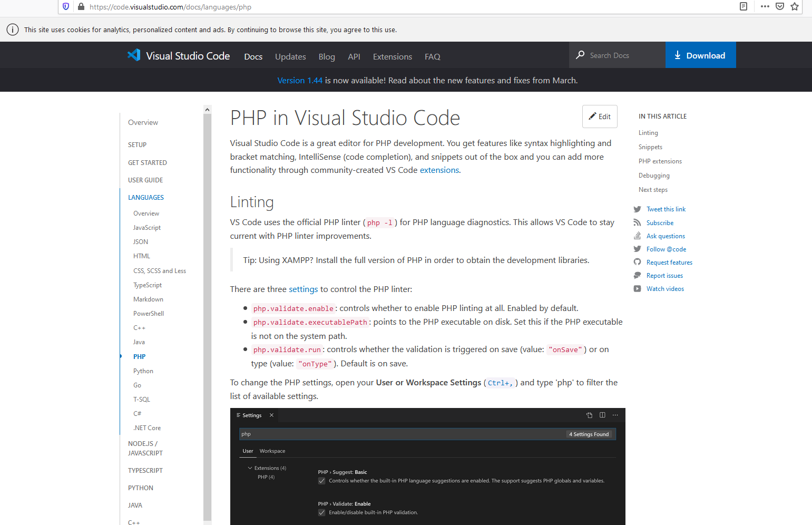Open the Blog nav item
812x525 pixels.
(327, 56)
